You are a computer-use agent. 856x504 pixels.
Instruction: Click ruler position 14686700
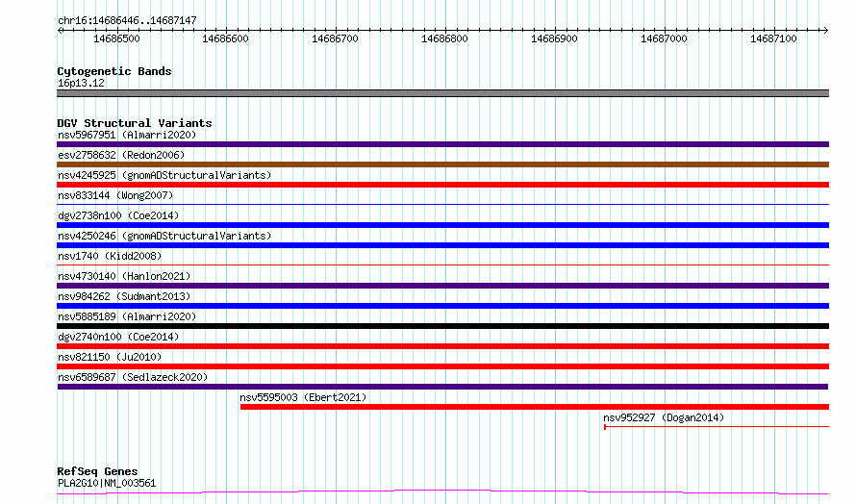(x=336, y=38)
